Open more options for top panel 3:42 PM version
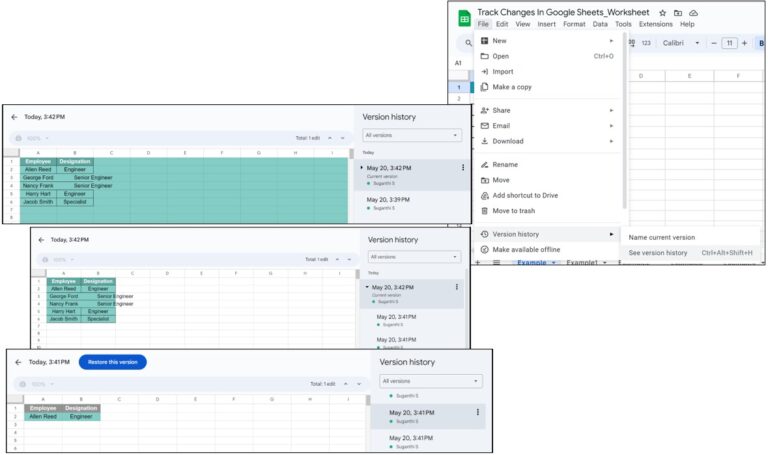Screen dimensions: 768x455 click(463, 168)
